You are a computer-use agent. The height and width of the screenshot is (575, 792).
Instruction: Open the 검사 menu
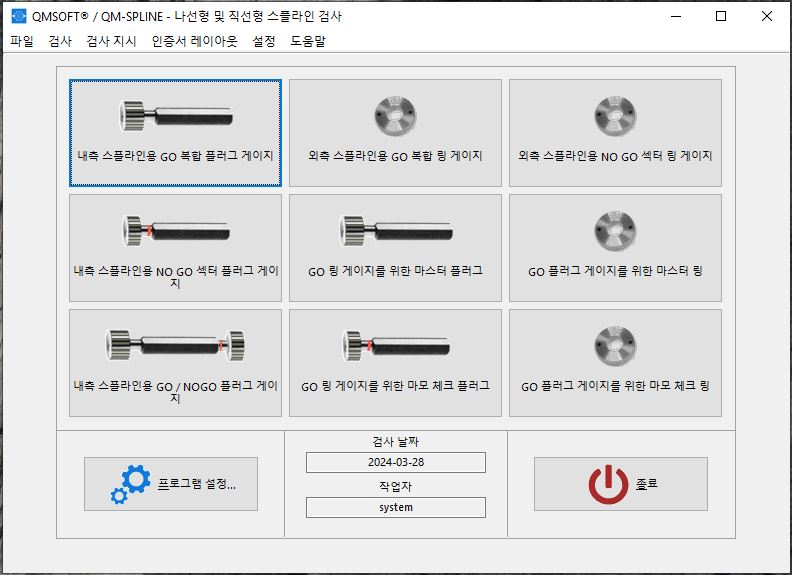pyautogui.click(x=60, y=41)
